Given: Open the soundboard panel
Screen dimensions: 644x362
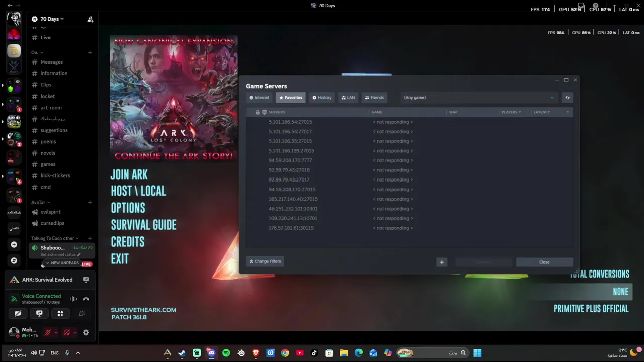Looking at the screenshot, I should [82, 313].
